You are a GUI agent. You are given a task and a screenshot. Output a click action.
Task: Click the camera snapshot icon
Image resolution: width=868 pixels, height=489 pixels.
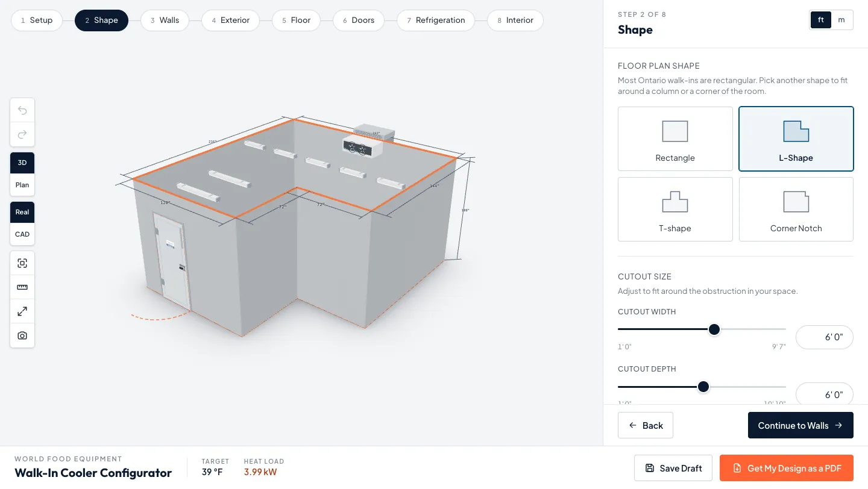pyautogui.click(x=22, y=335)
